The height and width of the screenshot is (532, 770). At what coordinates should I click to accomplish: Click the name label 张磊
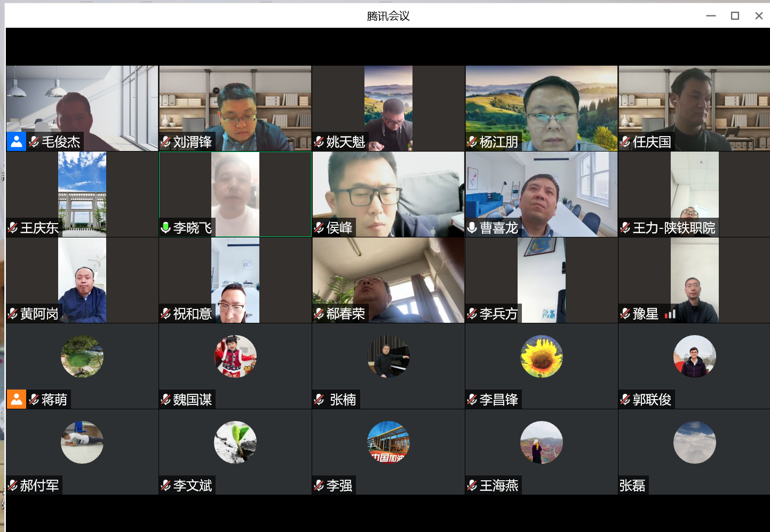pyautogui.click(x=632, y=486)
